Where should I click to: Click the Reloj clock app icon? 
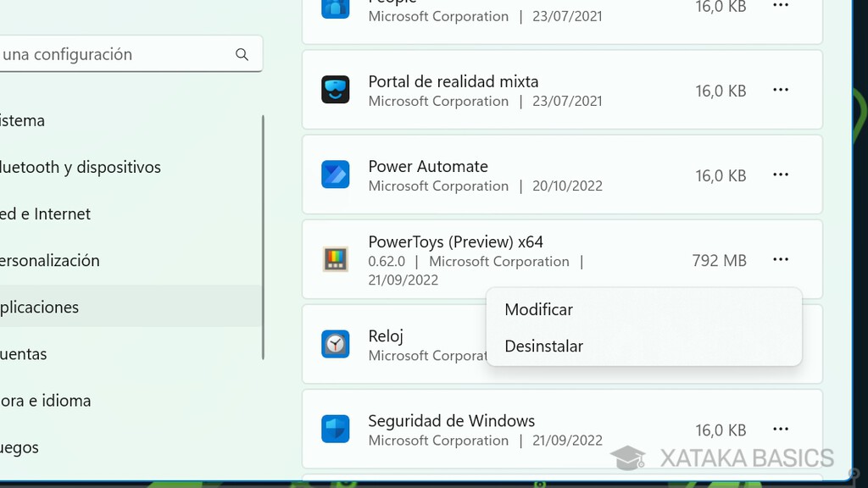point(336,344)
